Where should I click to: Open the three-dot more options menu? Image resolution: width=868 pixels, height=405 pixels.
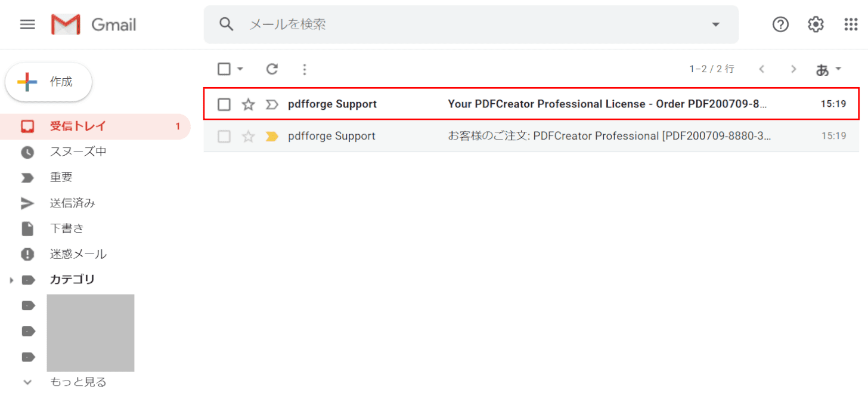pos(305,69)
